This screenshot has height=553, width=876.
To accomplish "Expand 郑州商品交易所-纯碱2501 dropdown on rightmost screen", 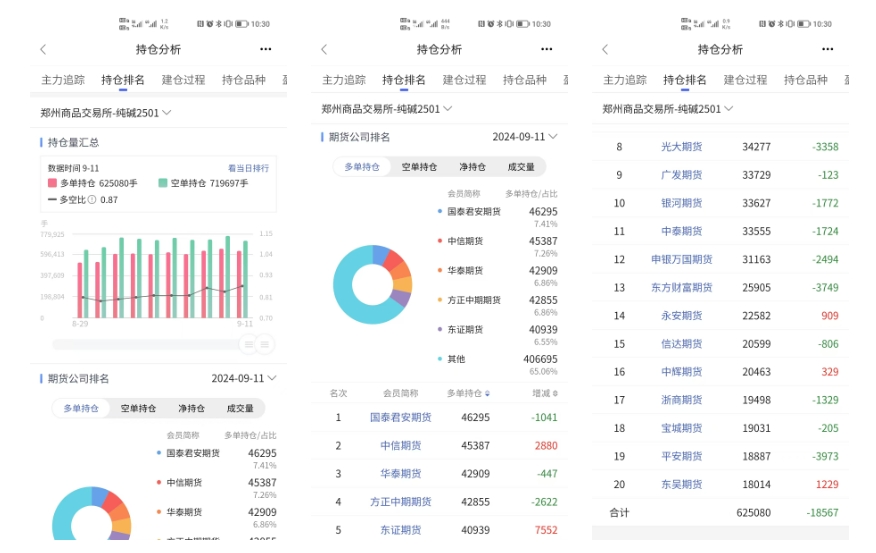I will click(668, 109).
